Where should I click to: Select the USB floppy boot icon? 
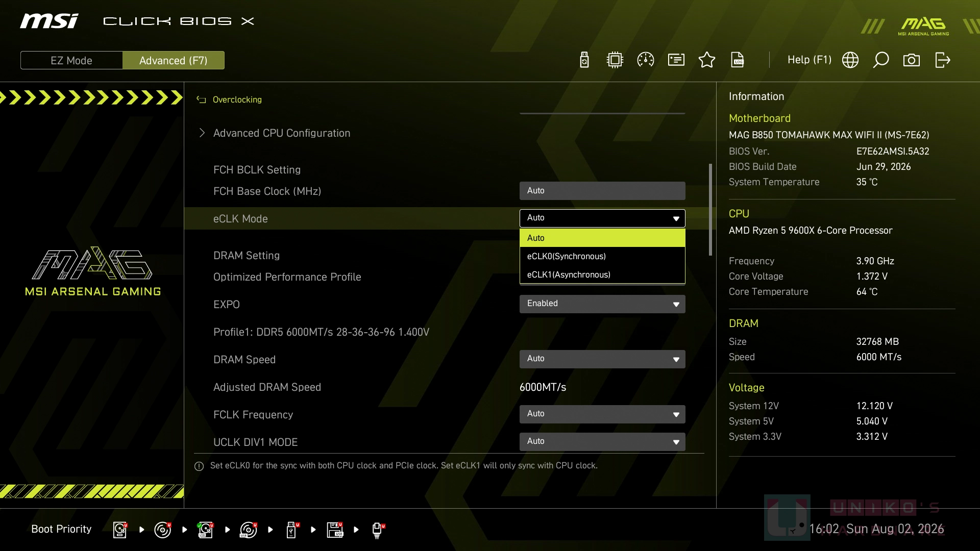tap(335, 530)
